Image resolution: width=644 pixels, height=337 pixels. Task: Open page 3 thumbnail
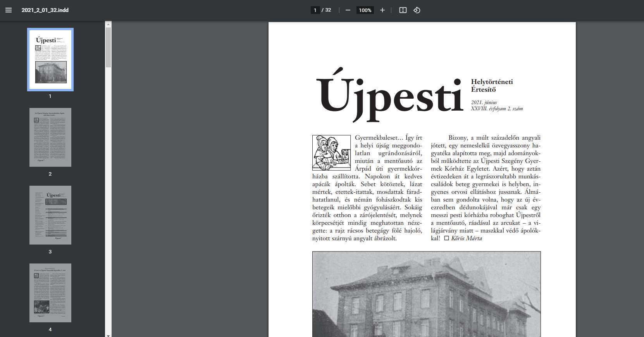click(x=50, y=215)
